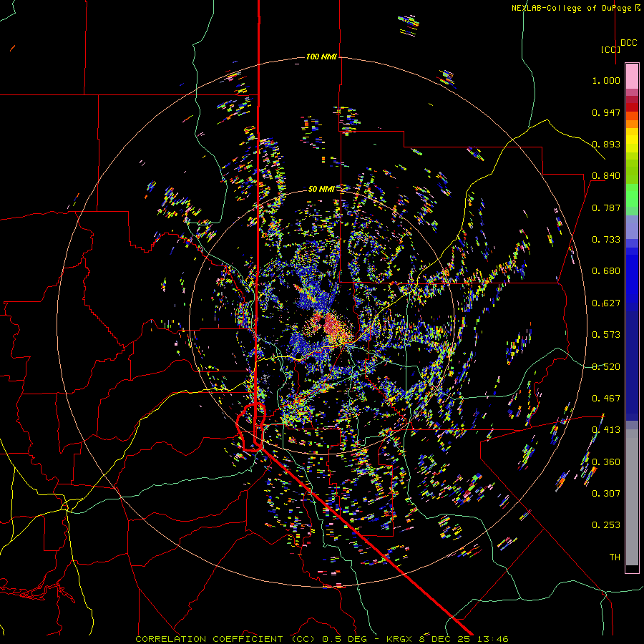Click the KRGX station identifier
The image size is (644, 644).
tap(400, 639)
